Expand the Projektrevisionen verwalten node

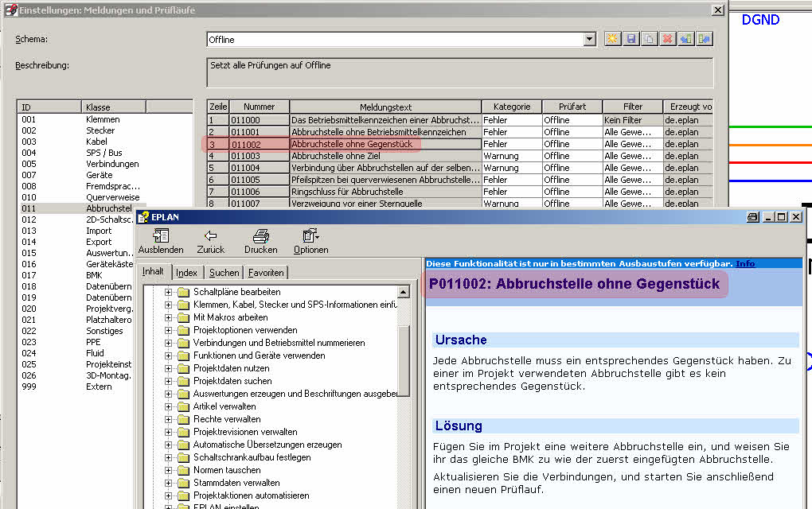pos(168,433)
